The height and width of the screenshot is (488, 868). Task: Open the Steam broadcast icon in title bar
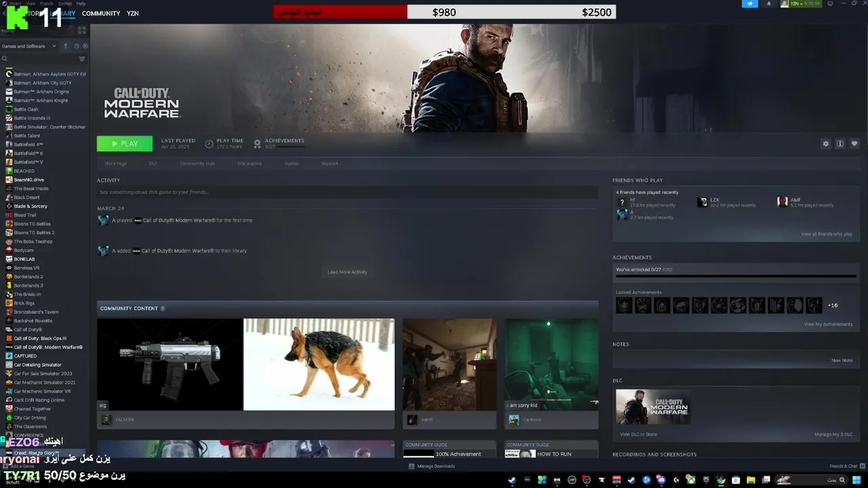(x=750, y=4)
